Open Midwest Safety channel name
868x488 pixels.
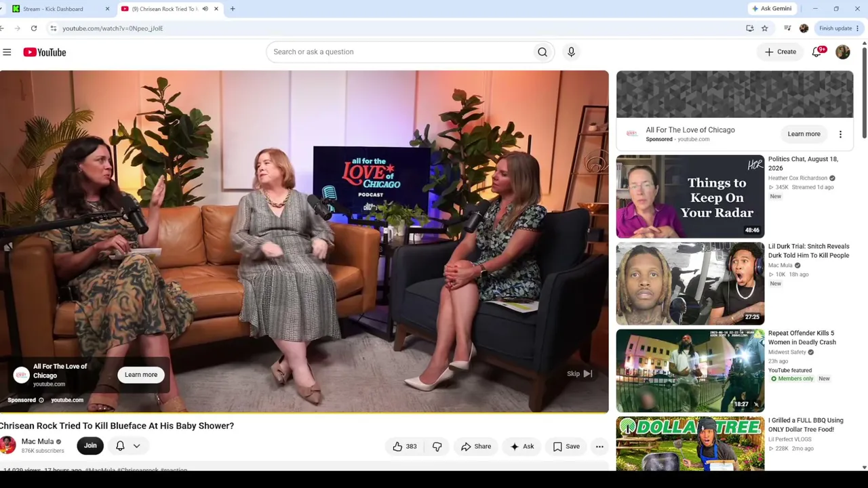coord(787,352)
